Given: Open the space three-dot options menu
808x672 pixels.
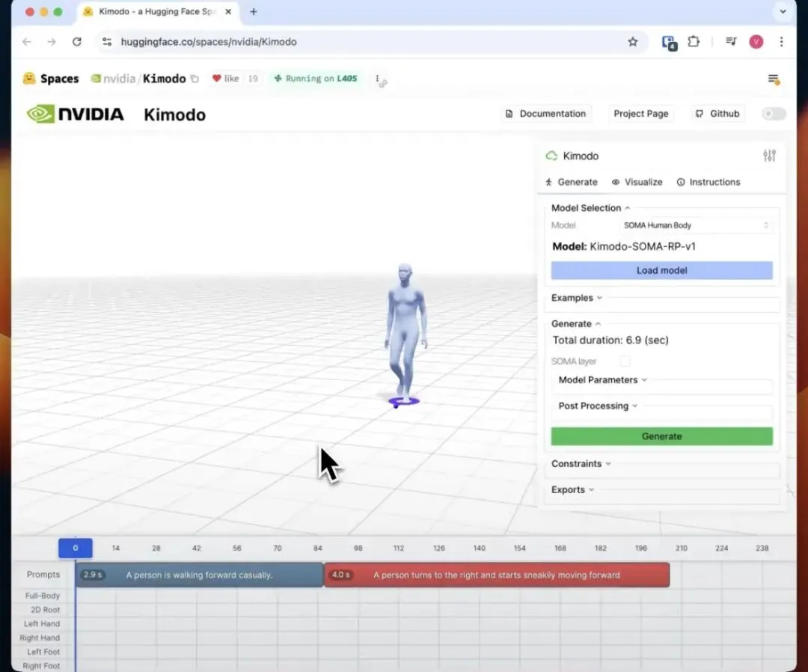Looking at the screenshot, I should coord(378,79).
